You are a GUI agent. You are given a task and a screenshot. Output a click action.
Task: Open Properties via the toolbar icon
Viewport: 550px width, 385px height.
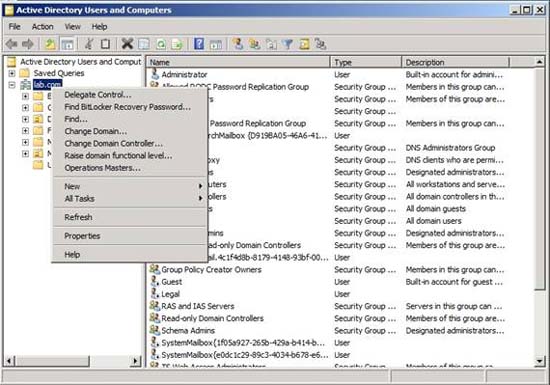[x=143, y=44]
